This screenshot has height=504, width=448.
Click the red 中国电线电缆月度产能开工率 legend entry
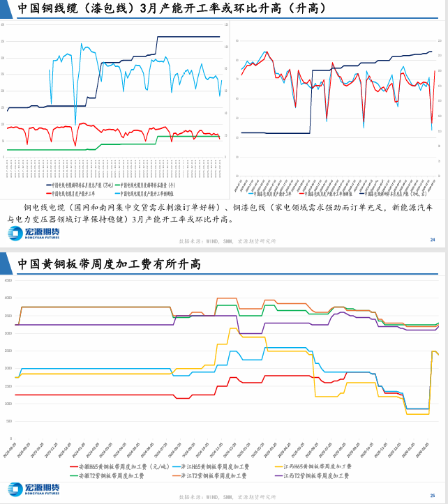(x=70, y=194)
